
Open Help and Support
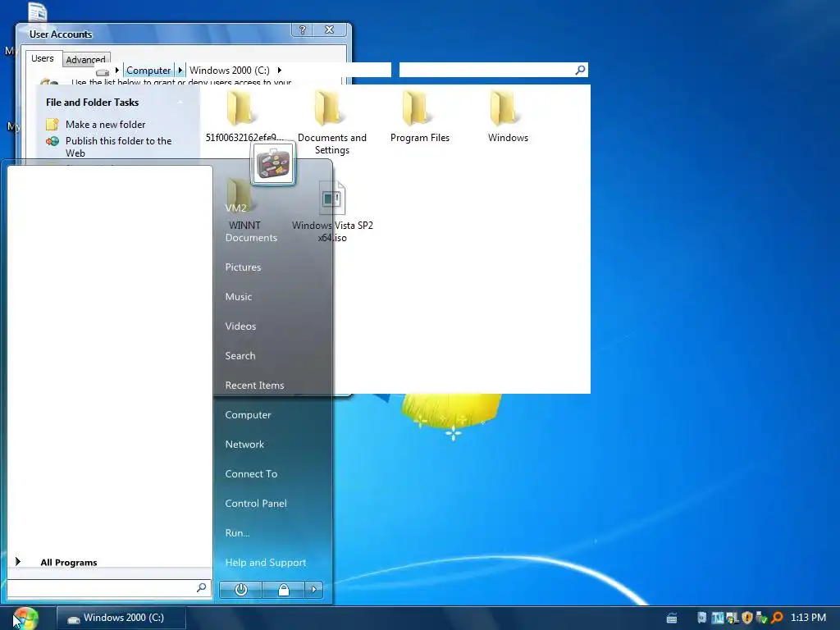point(266,562)
